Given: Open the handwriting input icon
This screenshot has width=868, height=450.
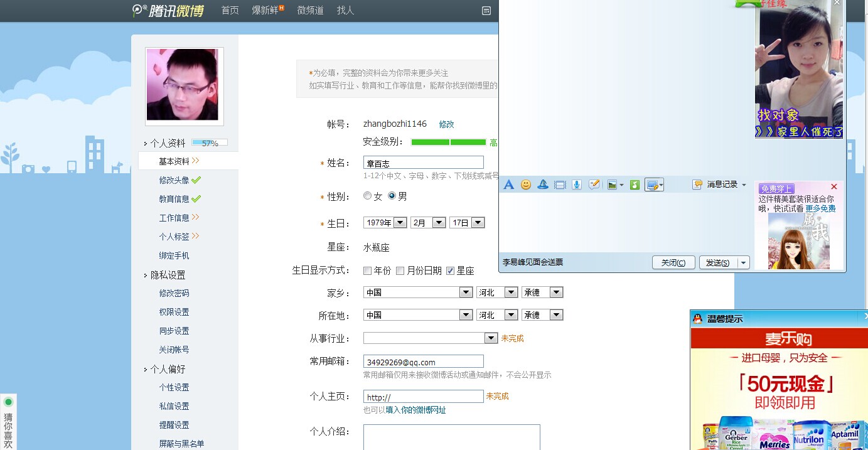Looking at the screenshot, I should 594,185.
